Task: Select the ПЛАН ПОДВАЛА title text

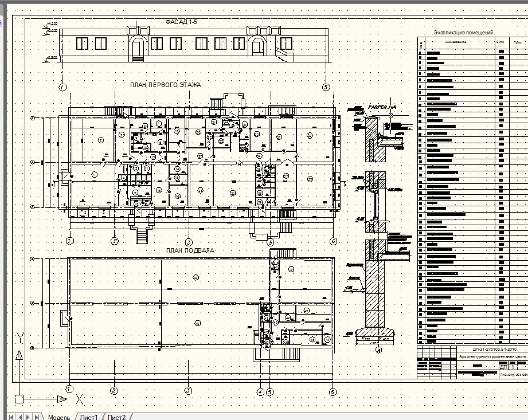Action: [x=190, y=250]
